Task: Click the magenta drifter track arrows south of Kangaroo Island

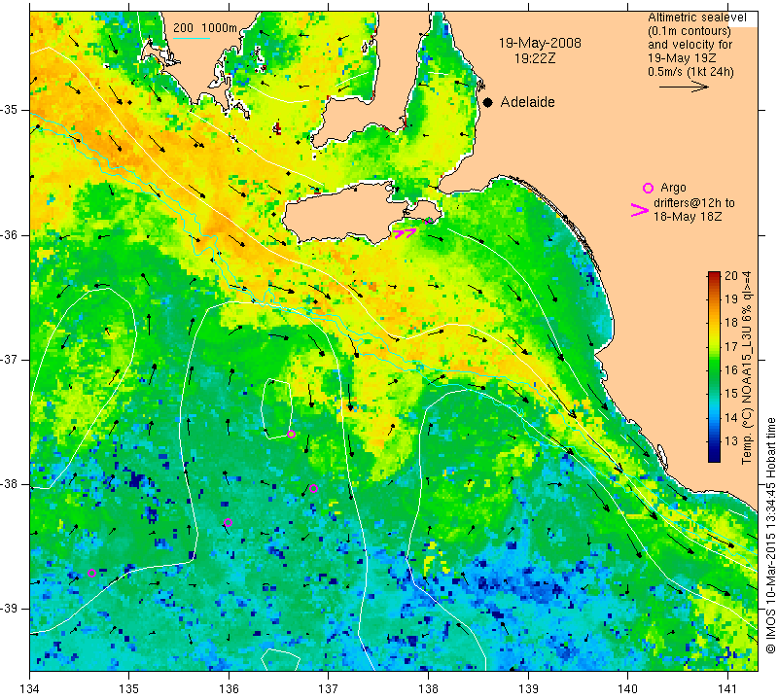Action: [405, 232]
